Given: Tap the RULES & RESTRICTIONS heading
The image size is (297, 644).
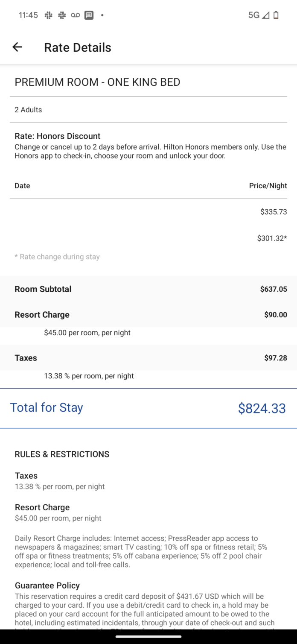Looking at the screenshot, I should [x=62, y=454].
